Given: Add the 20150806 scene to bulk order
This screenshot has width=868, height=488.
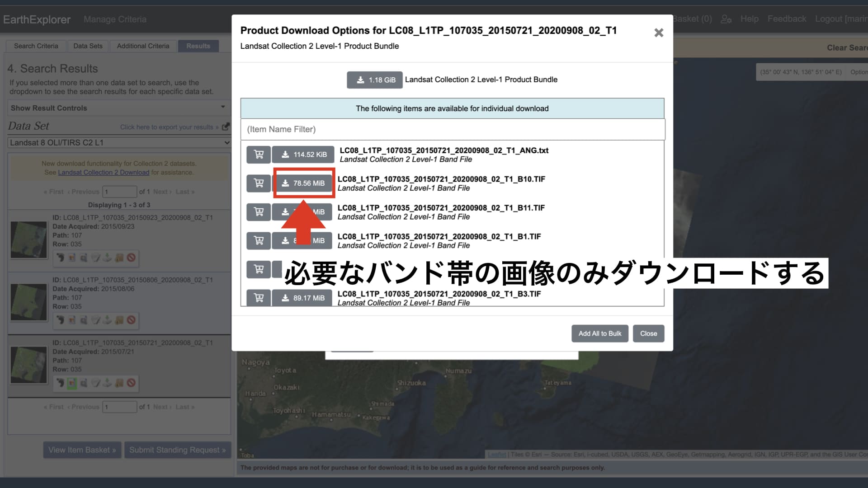Looking at the screenshot, I should 119,320.
